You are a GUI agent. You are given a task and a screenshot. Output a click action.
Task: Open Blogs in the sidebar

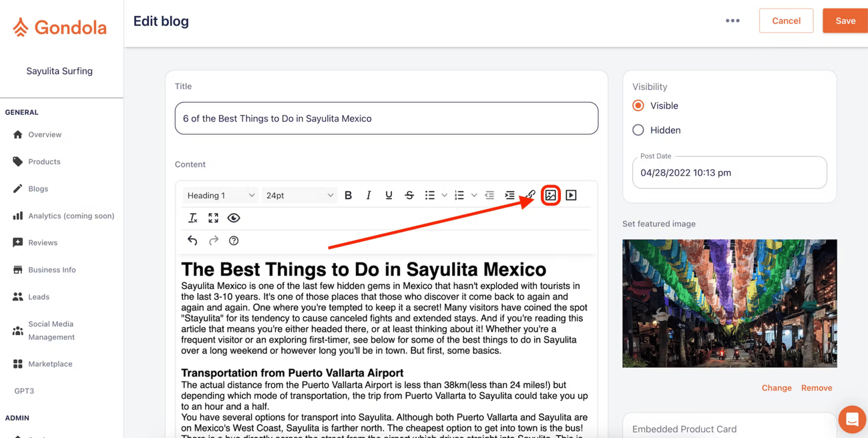pyautogui.click(x=38, y=188)
